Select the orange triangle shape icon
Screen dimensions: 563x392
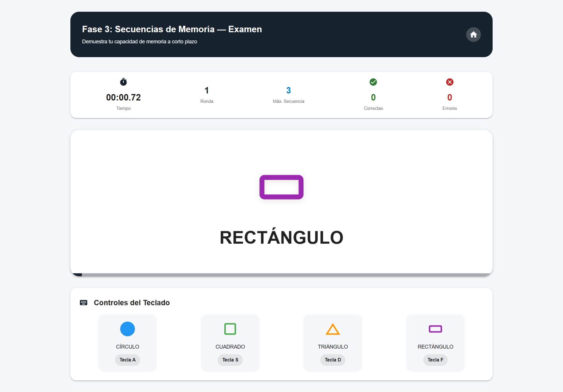click(x=333, y=329)
